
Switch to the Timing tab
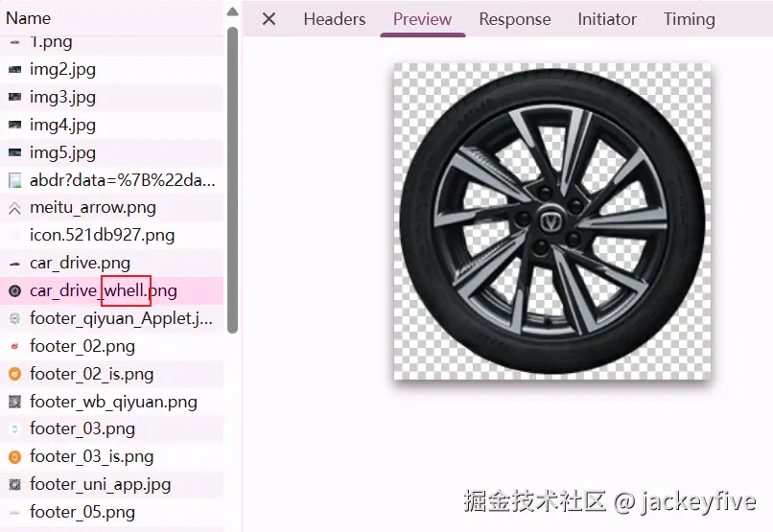tap(690, 19)
